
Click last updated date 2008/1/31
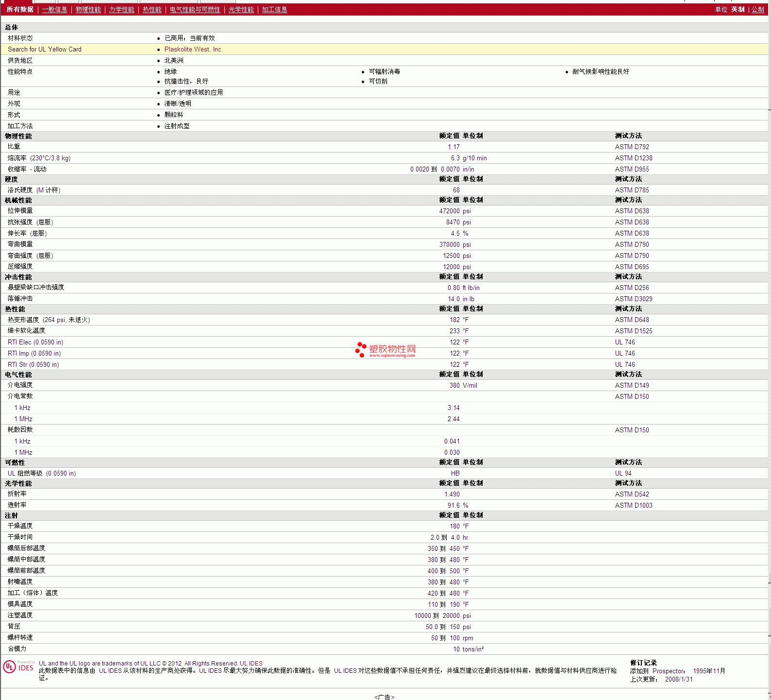tap(679, 679)
